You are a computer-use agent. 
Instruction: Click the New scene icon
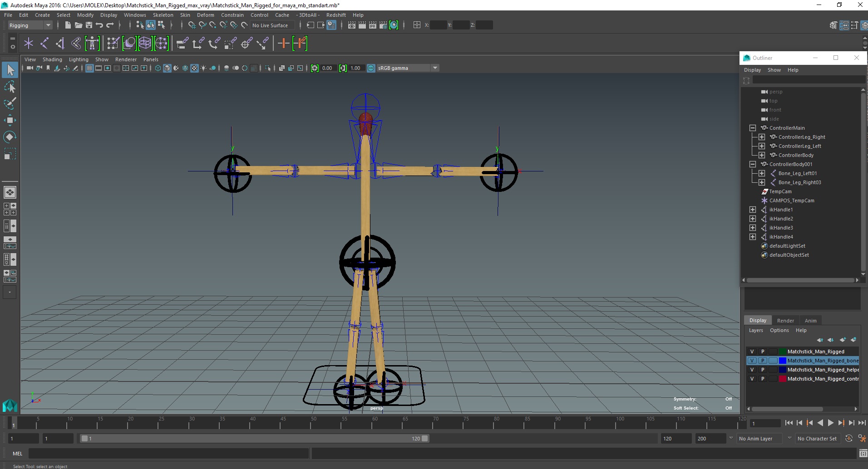click(x=68, y=25)
